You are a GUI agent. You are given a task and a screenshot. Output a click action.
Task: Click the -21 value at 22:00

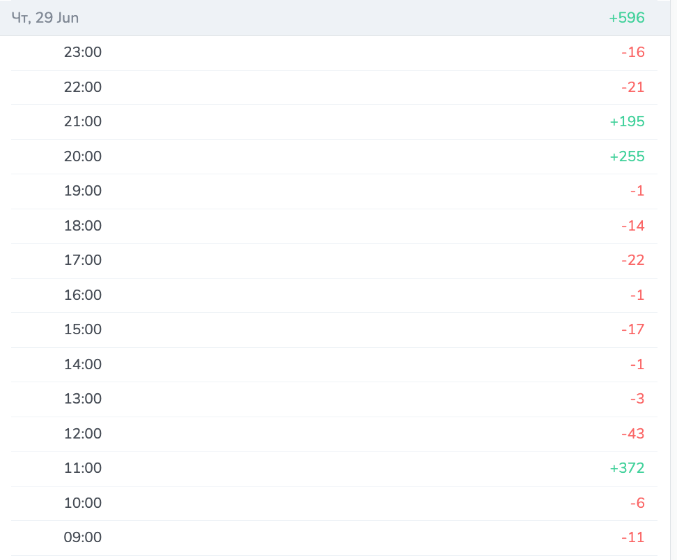(x=633, y=87)
